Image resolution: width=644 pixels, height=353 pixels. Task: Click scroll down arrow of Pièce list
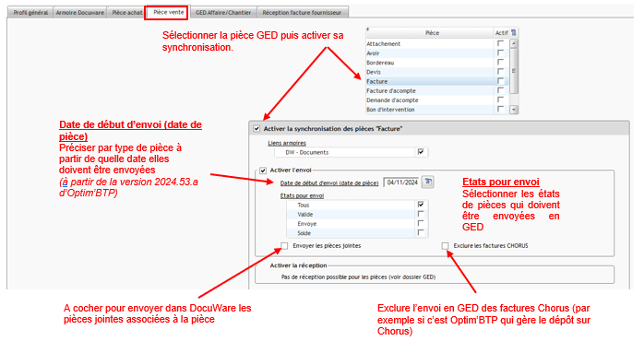(514, 110)
